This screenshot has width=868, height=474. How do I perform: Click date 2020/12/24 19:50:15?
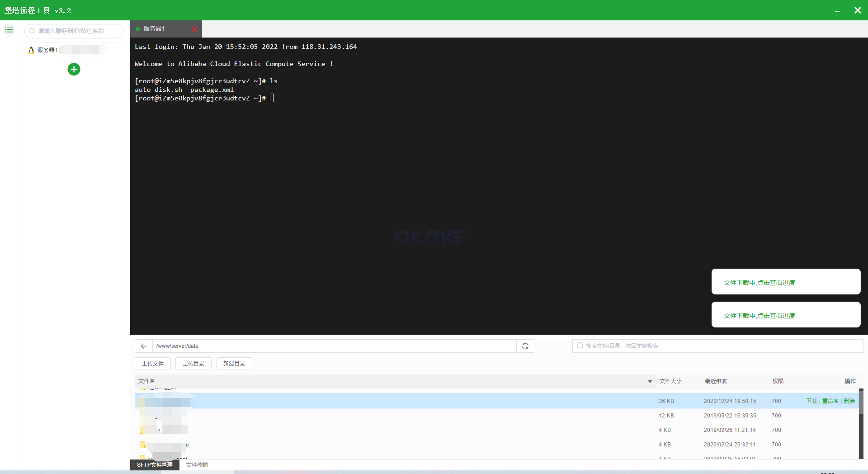tap(730, 401)
